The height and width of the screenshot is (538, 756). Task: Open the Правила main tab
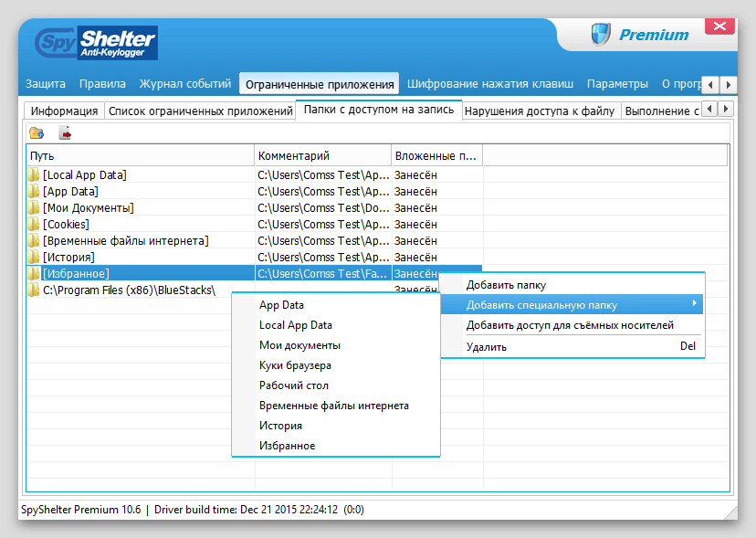click(x=102, y=84)
